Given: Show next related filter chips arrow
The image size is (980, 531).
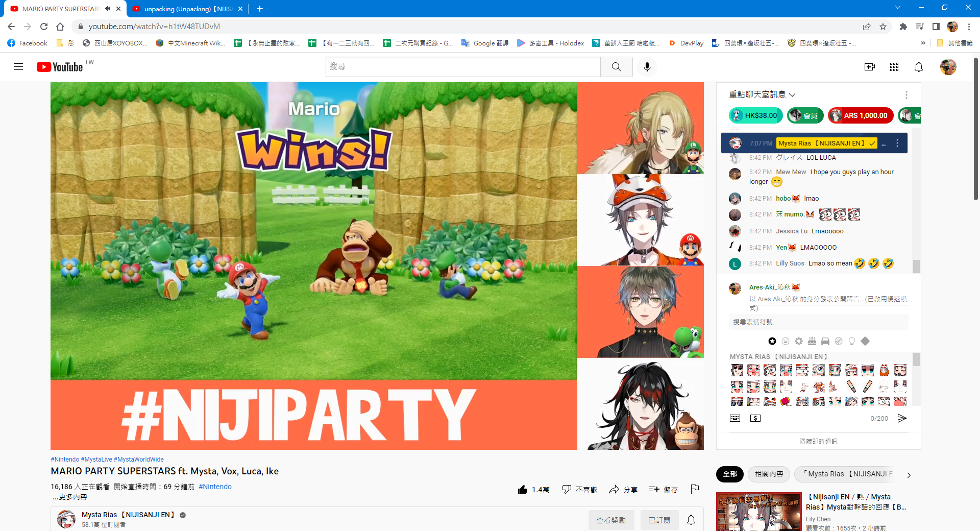Looking at the screenshot, I should pos(909,475).
